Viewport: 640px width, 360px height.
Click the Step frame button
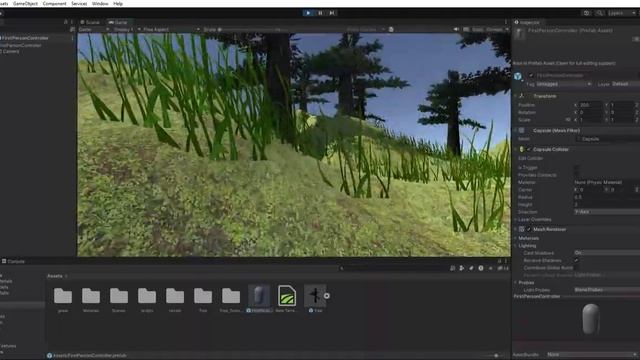click(332, 13)
